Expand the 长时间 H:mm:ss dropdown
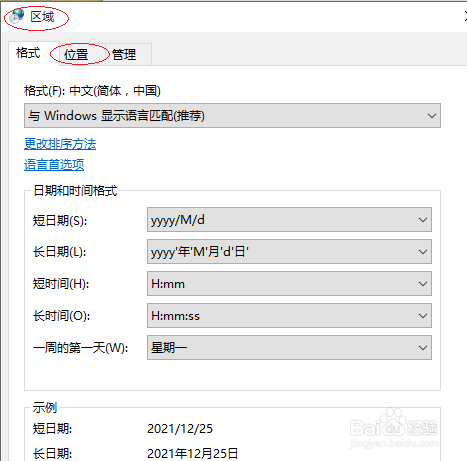 click(x=289, y=316)
